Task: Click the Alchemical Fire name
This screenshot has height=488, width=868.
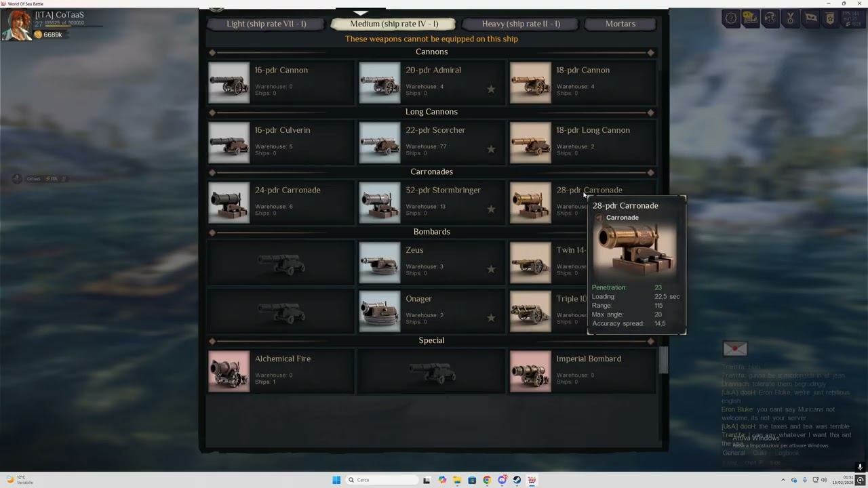Action: coord(283,359)
